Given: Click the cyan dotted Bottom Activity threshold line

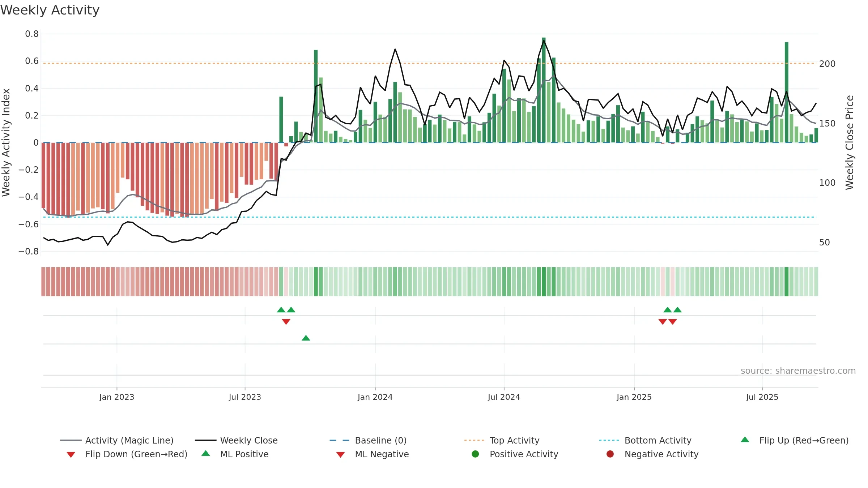Looking at the screenshot, I should pos(430,217).
